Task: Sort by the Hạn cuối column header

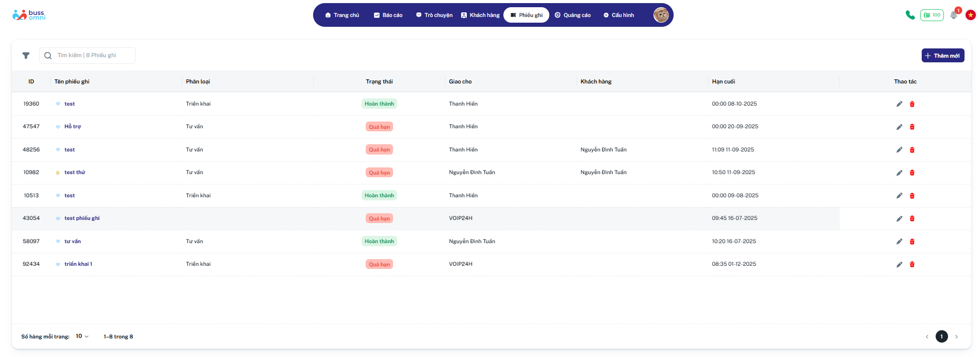Action: point(723,81)
